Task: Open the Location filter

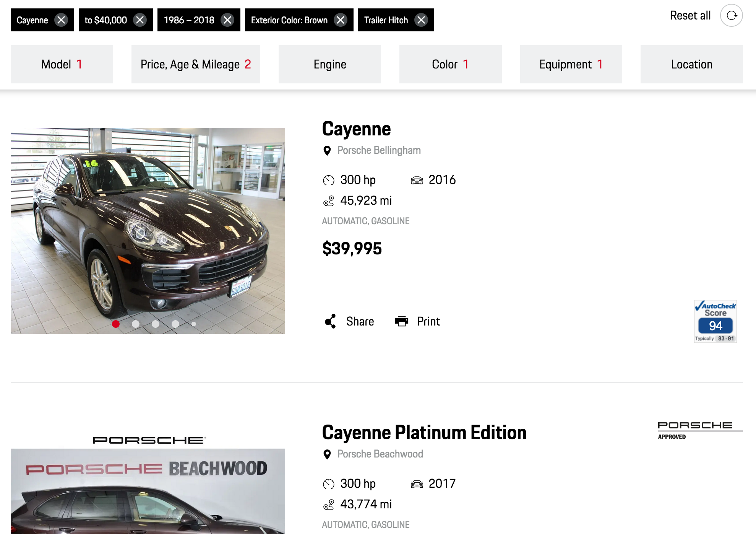Action: (691, 64)
